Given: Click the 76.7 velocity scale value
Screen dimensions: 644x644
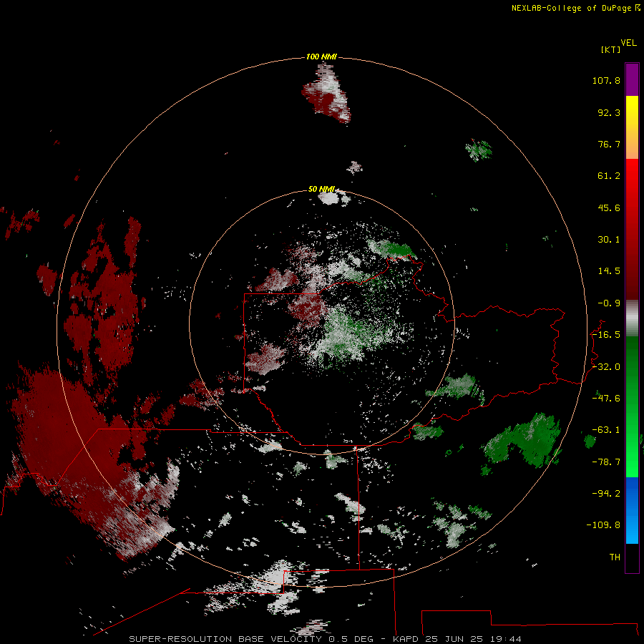Looking at the screenshot, I should [609, 144].
